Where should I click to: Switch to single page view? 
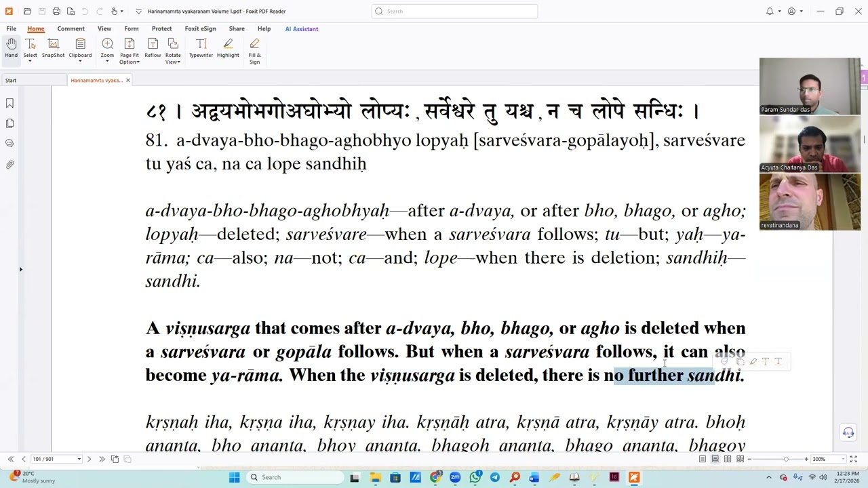click(x=703, y=459)
